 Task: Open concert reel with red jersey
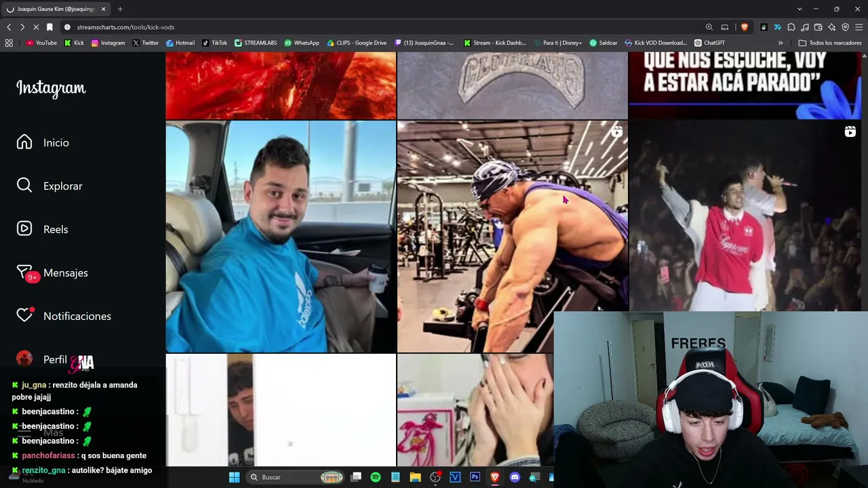pos(745,216)
